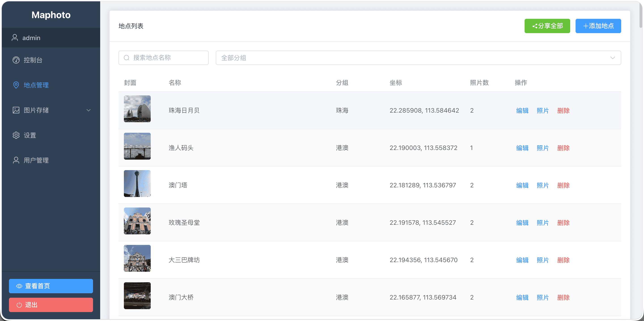Open 设置 via the gear icon

point(16,135)
